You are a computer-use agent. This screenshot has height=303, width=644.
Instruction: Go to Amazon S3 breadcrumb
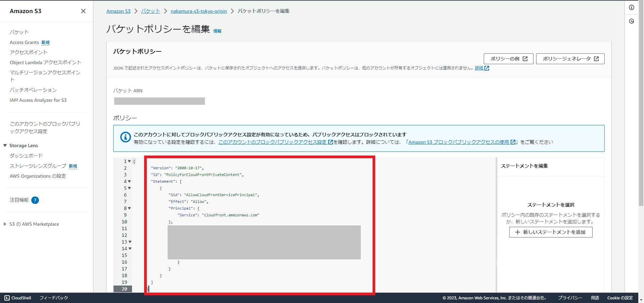[118, 11]
